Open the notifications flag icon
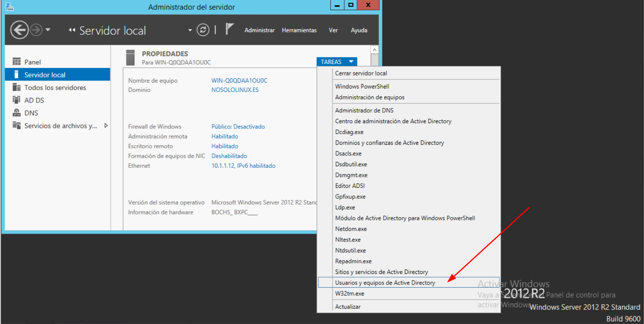The height and width of the screenshot is (324, 644). pos(229,29)
